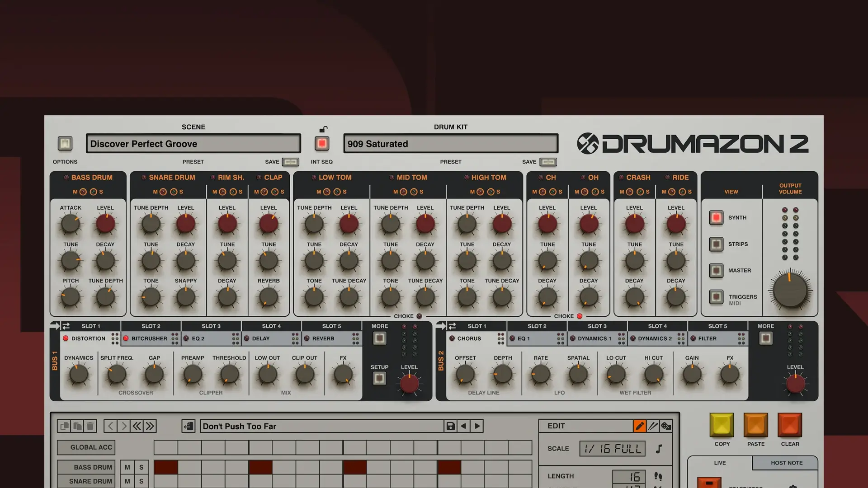Click the padlock icon above INT SEQ
868x488 pixels.
coord(323,129)
